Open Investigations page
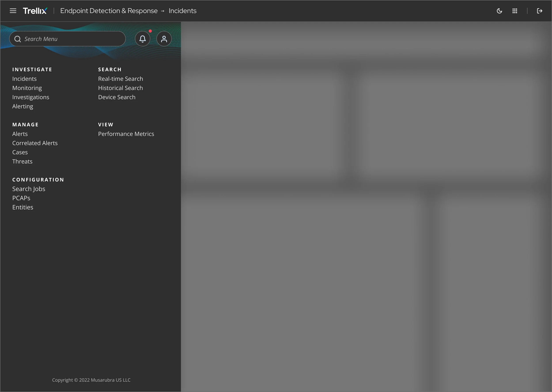 click(x=30, y=97)
